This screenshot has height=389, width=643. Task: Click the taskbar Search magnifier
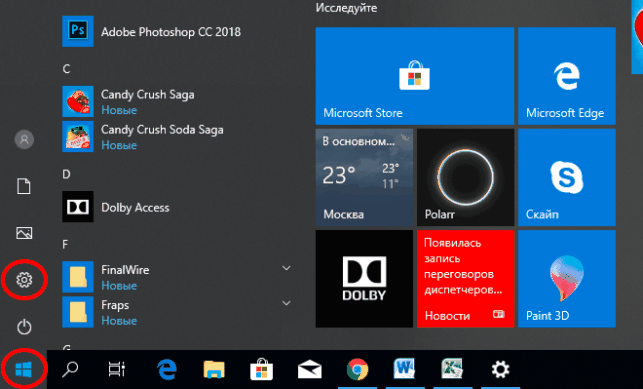click(x=70, y=370)
